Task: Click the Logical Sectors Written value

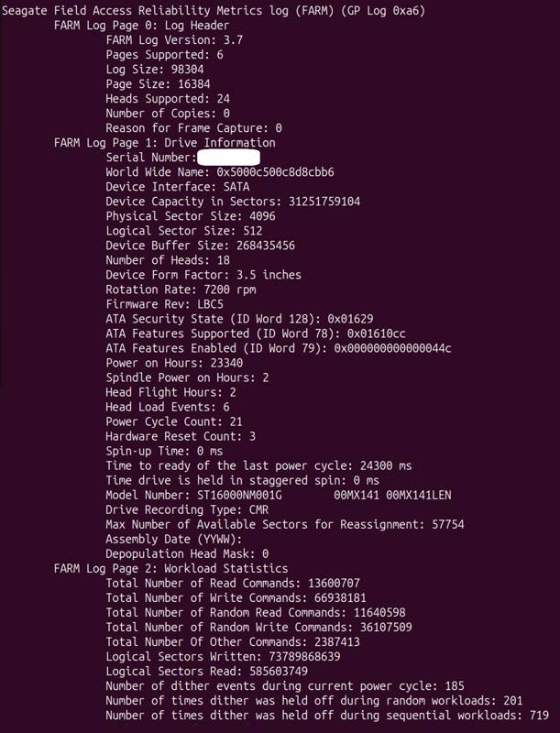Action: point(307,656)
